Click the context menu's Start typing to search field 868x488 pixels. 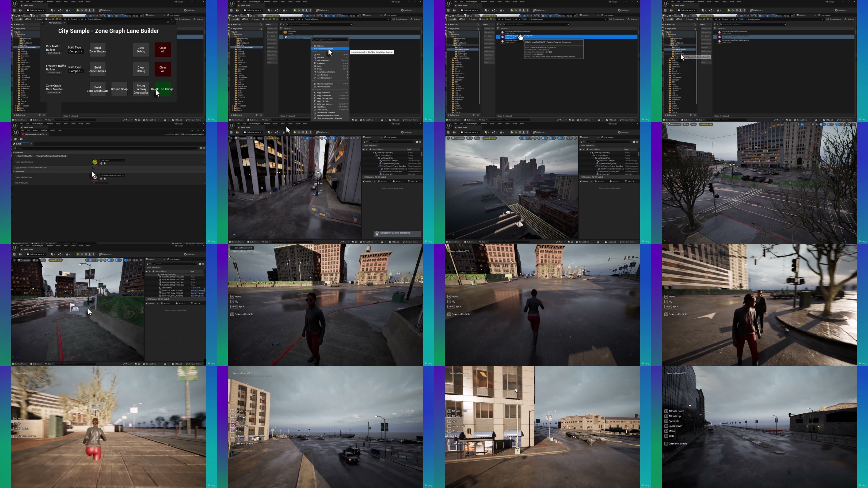pyautogui.click(x=330, y=40)
